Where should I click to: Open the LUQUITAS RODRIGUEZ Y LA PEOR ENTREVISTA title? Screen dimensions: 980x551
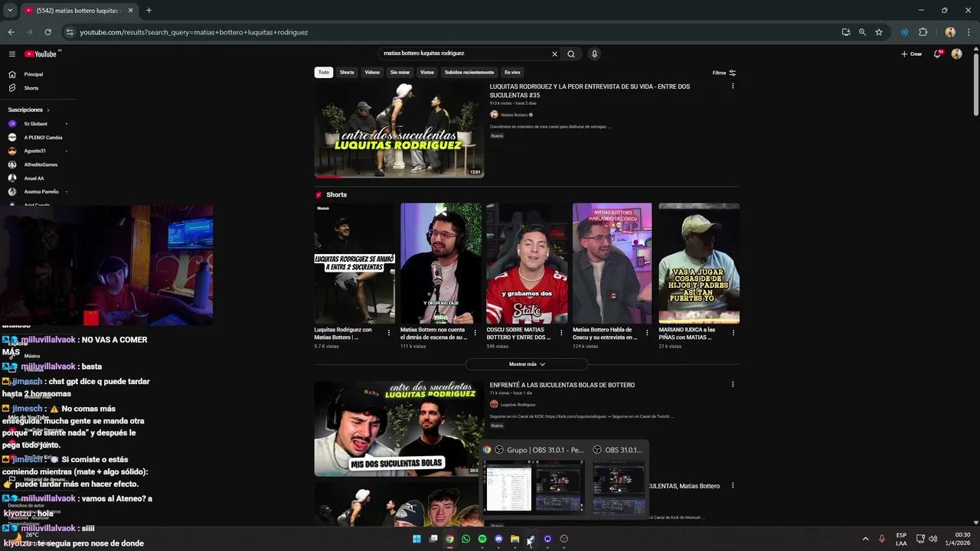[x=590, y=90]
